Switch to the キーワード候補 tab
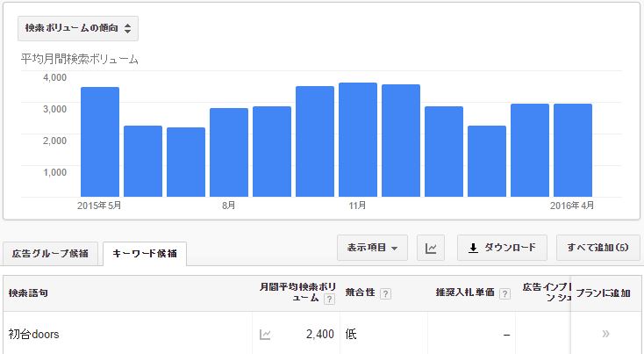The height and width of the screenshot is (354, 644). [x=145, y=254]
